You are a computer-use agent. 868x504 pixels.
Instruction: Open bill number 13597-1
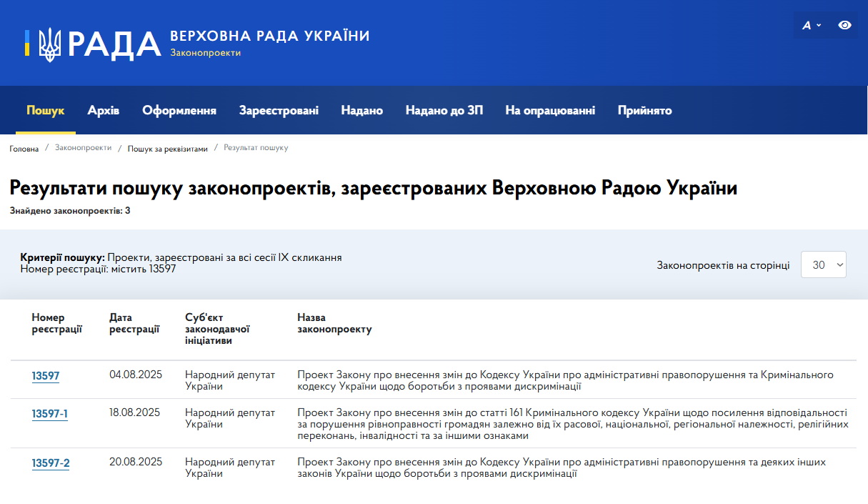coord(50,414)
